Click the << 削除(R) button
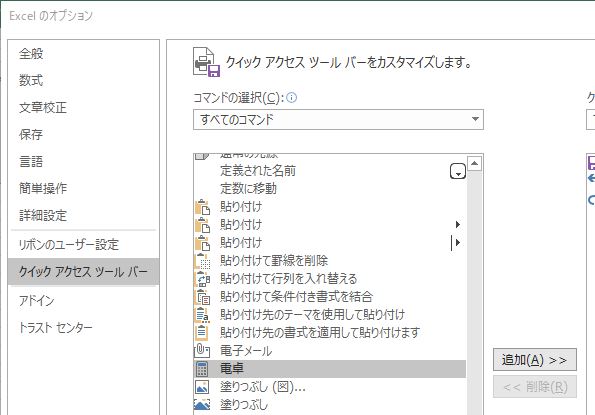 coord(535,387)
